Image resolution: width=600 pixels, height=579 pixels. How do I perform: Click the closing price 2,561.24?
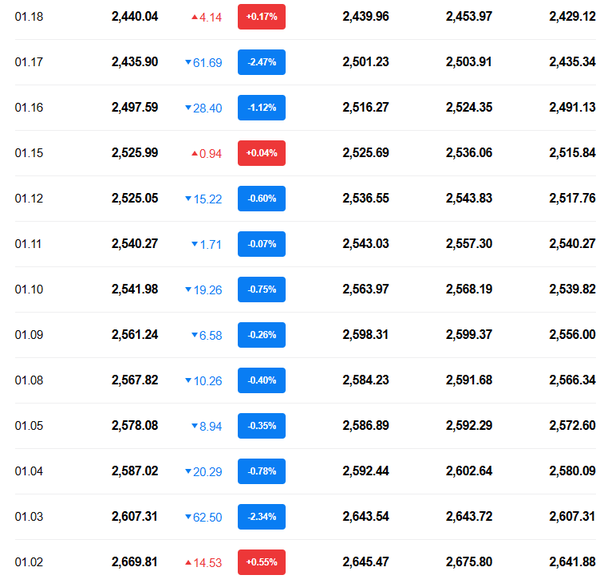134,335
